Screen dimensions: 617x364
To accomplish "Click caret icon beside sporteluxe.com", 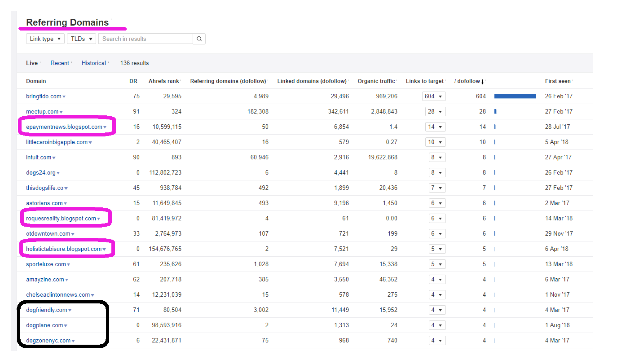I will click(x=69, y=265).
